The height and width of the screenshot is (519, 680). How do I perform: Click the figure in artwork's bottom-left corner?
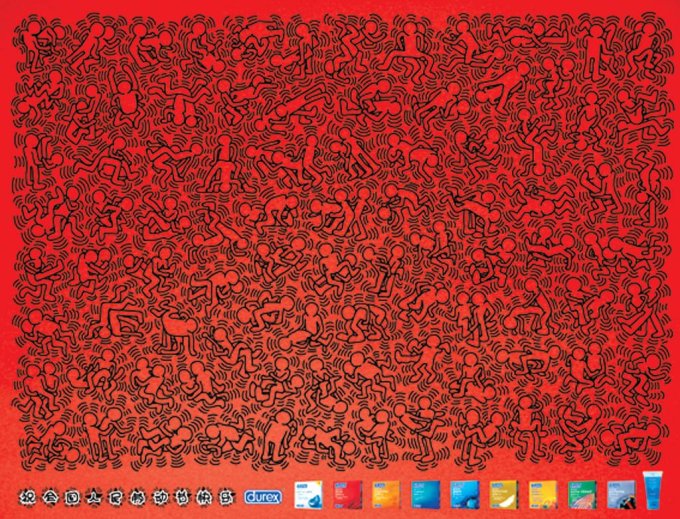[x=42, y=440]
